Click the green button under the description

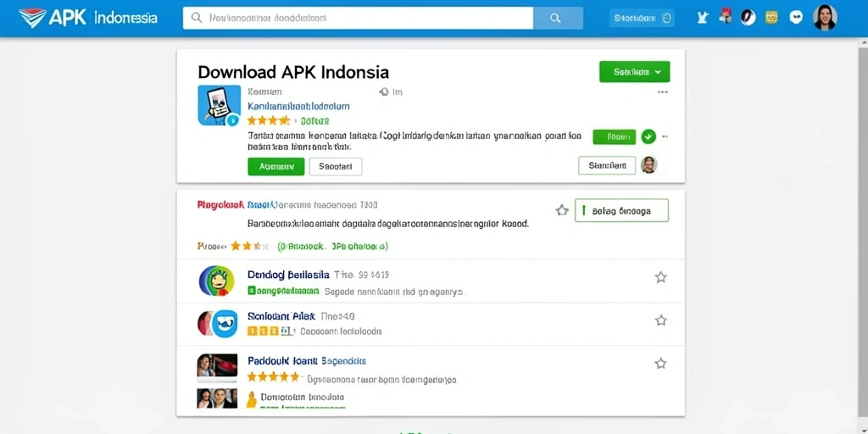(x=275, y=165)
